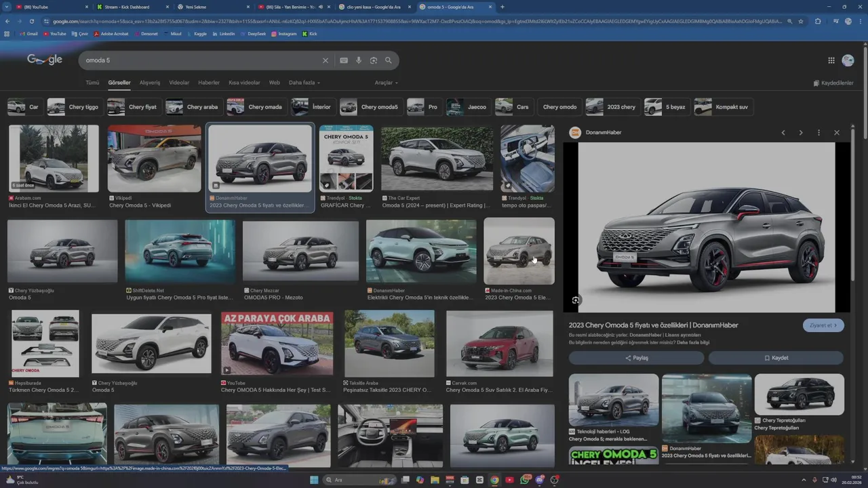This screenshot has height=488, width=868.
Task: Open Chrome from the taskbar
Action: [x=494, y=480]
